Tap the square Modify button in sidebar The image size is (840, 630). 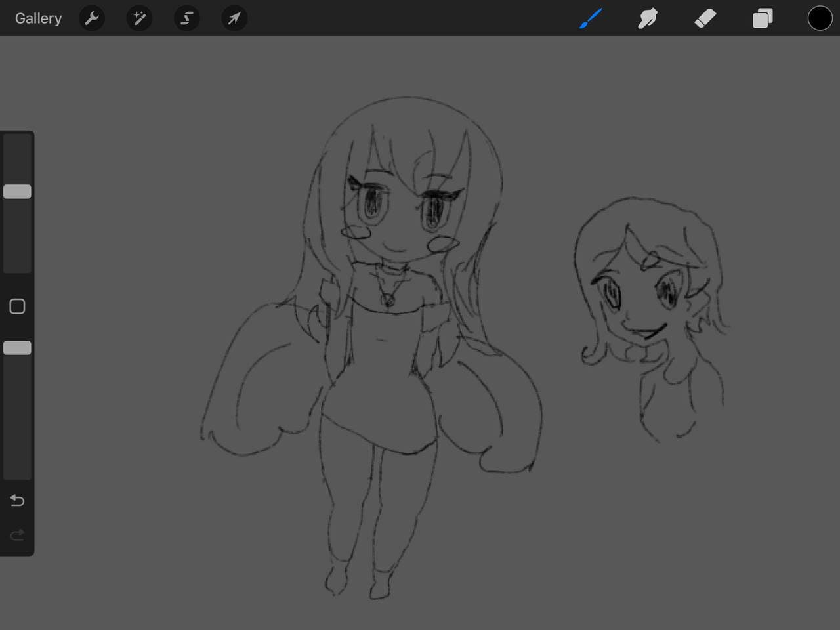click(17, 306)
